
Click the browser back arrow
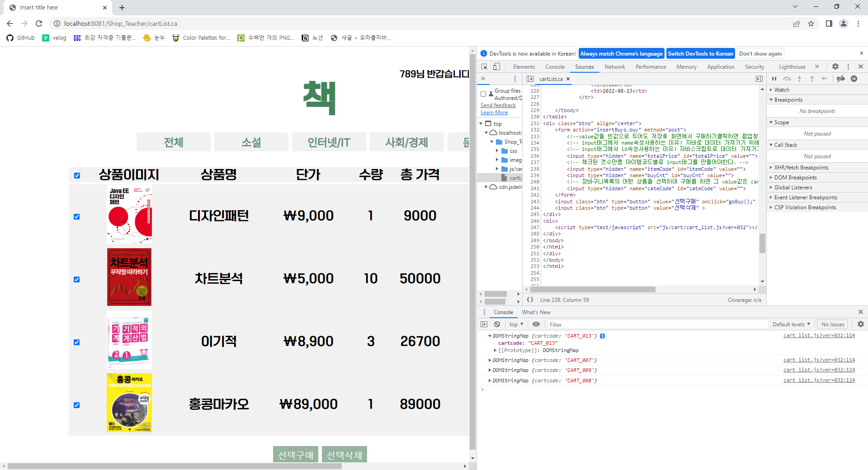pyautogui.click(x=10, y=23)
